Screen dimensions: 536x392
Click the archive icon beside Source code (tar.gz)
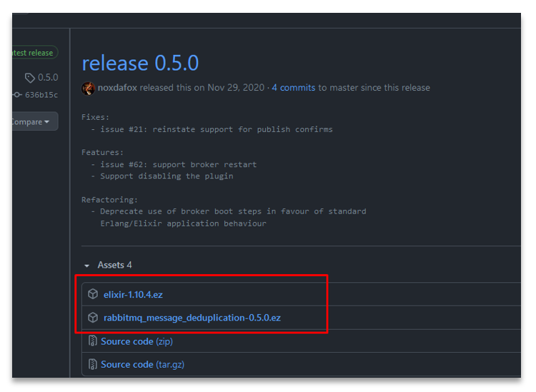click(93, 364)
